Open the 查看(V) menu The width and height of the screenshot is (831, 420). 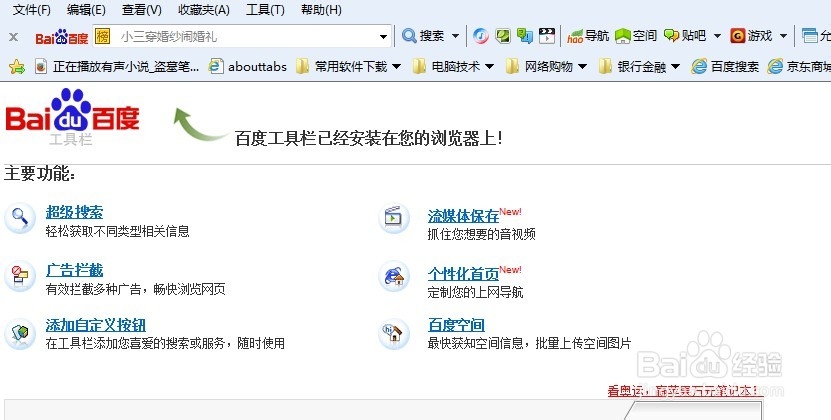tap(142, 10)
